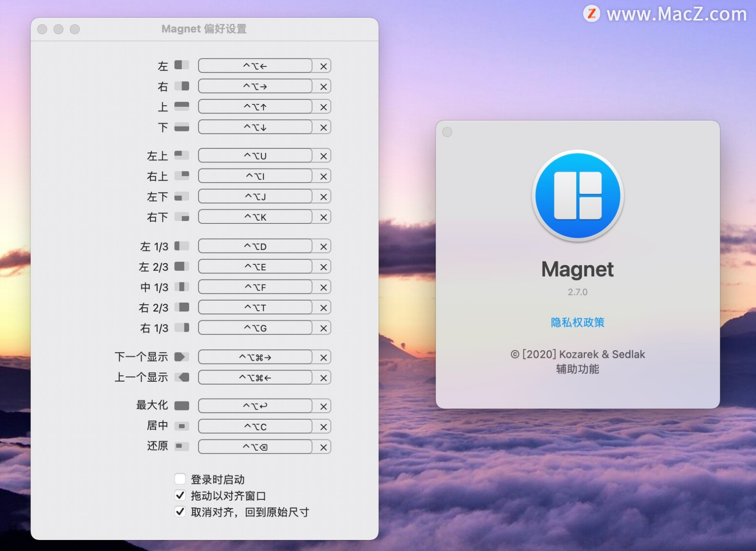756x551 pixels.
Task: Click the Magnet app logo in About window
Action: 577,195
